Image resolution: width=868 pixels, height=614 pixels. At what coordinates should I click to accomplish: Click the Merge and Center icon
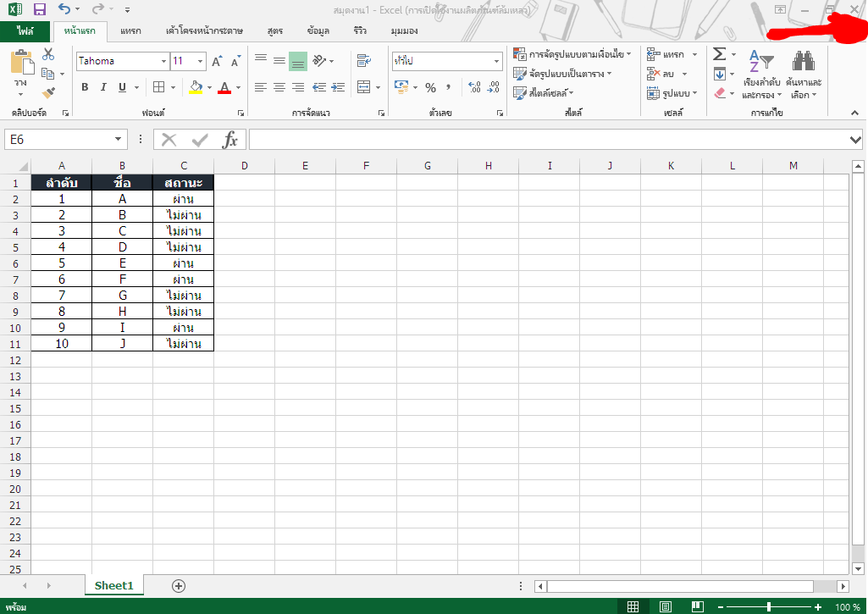click(x=363, y=87)
